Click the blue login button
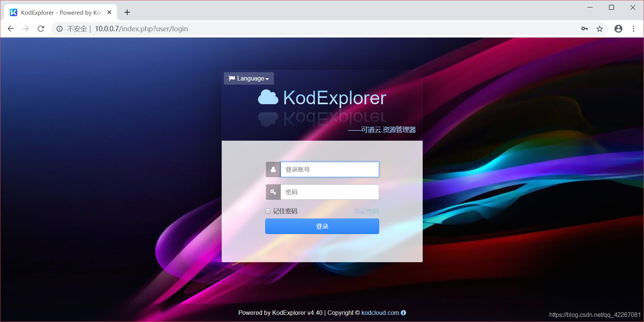 coord(322,226)
